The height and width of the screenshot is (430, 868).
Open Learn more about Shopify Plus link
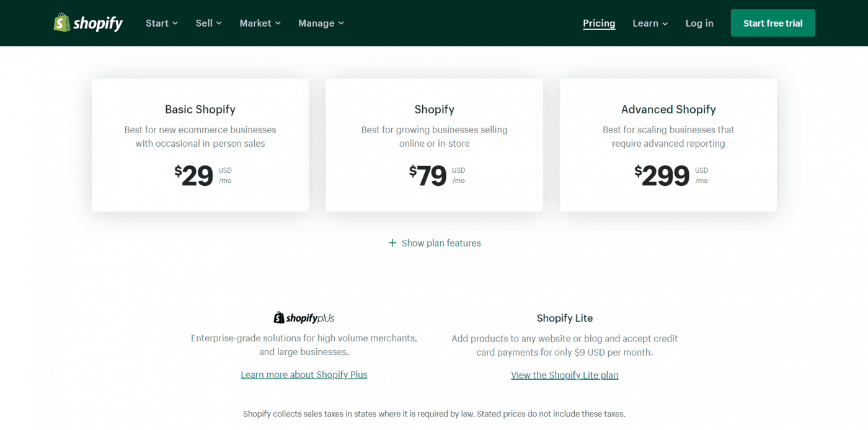coord(304,375)
